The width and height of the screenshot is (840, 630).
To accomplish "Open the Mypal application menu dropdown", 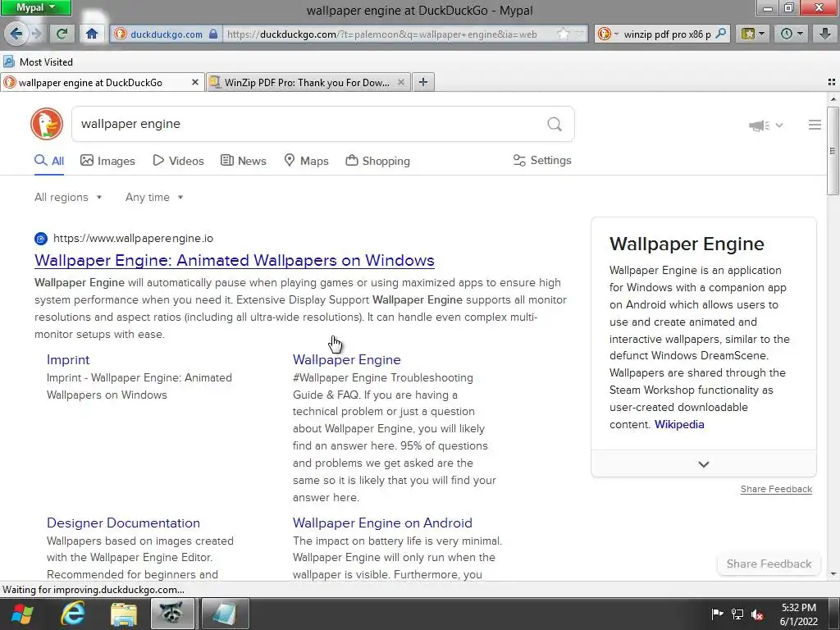I will (x=35, y=7).
